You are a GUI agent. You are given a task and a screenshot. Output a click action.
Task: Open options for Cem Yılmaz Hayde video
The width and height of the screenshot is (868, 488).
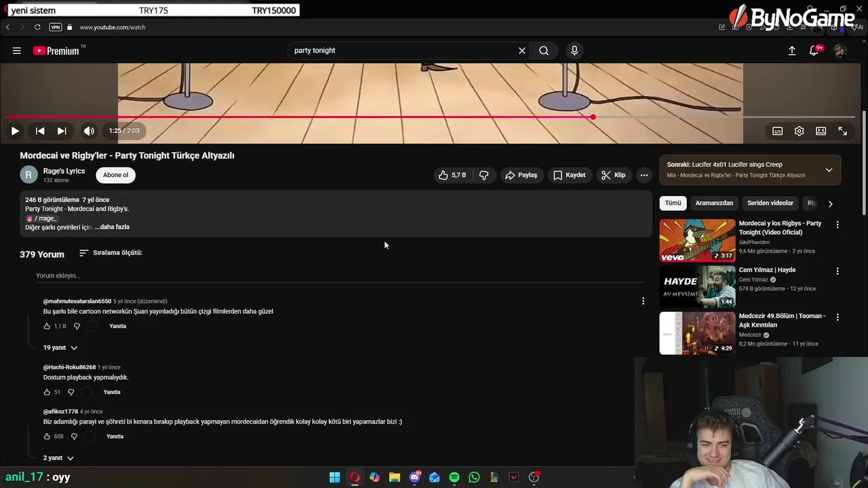837,271
